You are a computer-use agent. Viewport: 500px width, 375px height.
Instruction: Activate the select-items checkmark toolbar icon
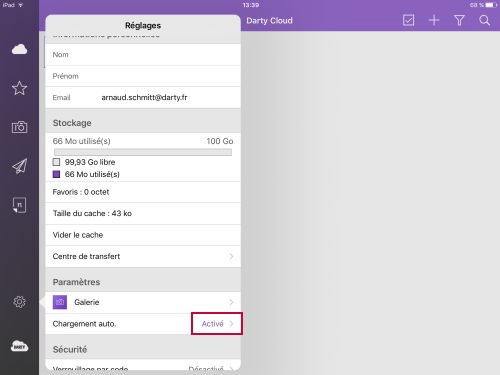click(408, 20)
